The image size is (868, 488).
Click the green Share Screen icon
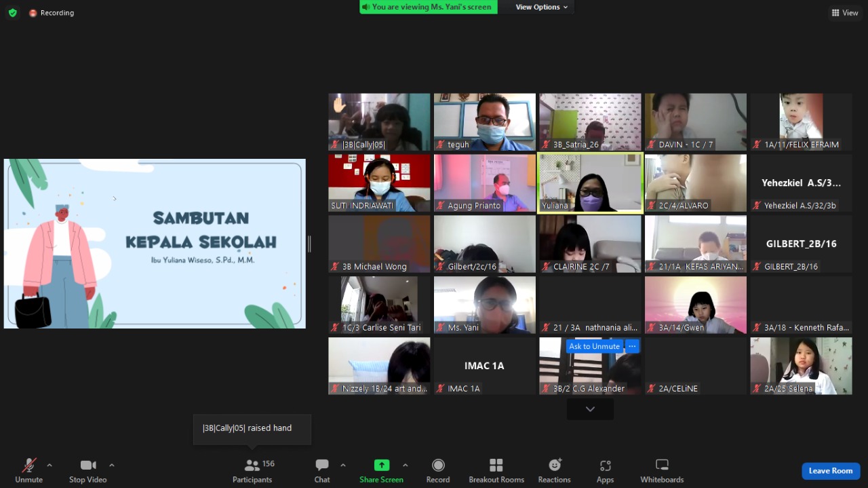tap(382, 466)
